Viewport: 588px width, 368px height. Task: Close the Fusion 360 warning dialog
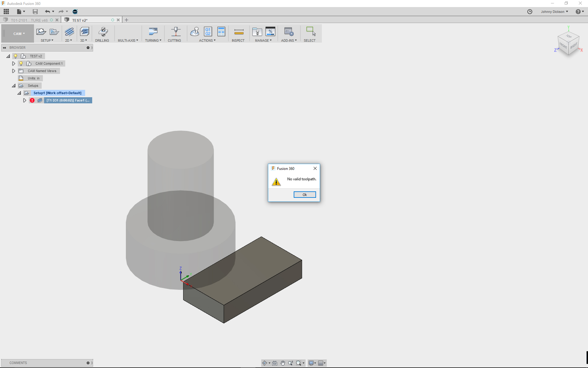point(315,168)
